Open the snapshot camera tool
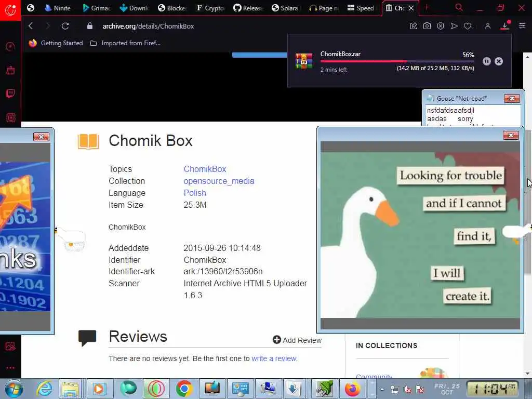The height and width of the screenshot is (399, 532). (x=427, y=26)
